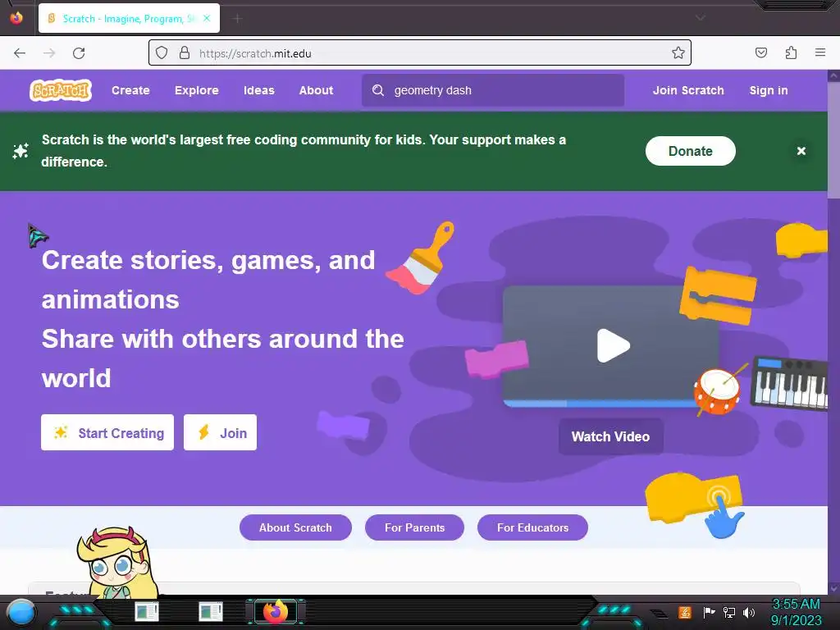Open the Explore page

[197, 90]
